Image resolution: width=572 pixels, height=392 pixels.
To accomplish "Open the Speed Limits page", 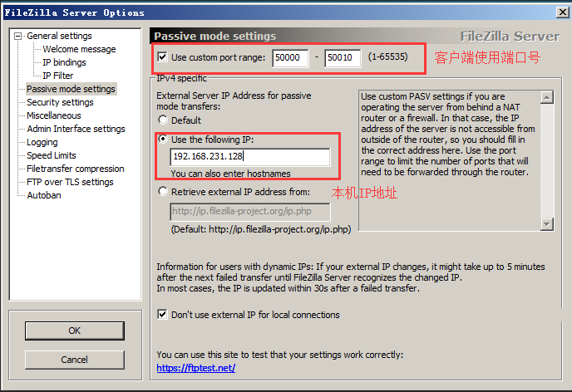I will [52, 155].
